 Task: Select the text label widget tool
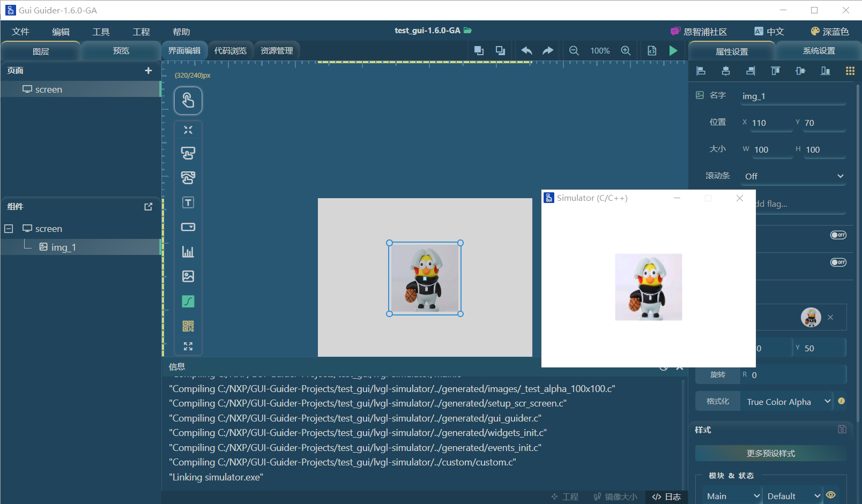coord(188,202)
